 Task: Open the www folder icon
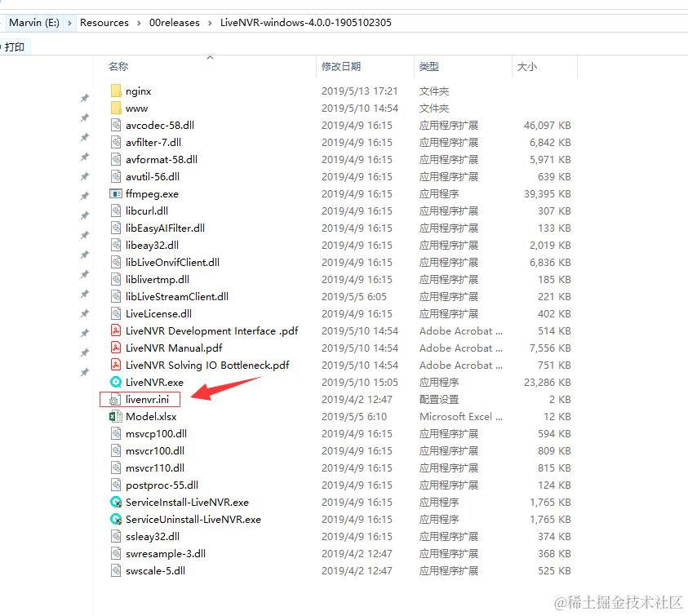click(116, 108)
